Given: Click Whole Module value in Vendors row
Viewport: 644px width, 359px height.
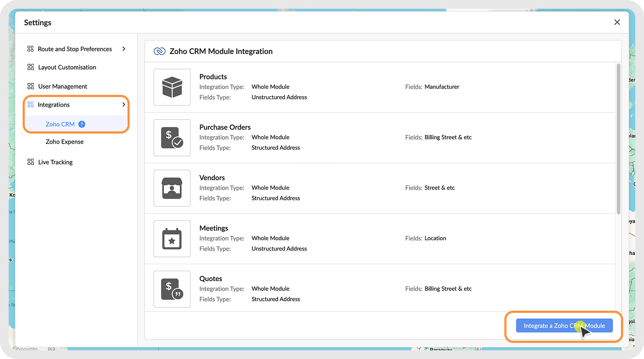Looking at the screenshot, I should 271,188.
